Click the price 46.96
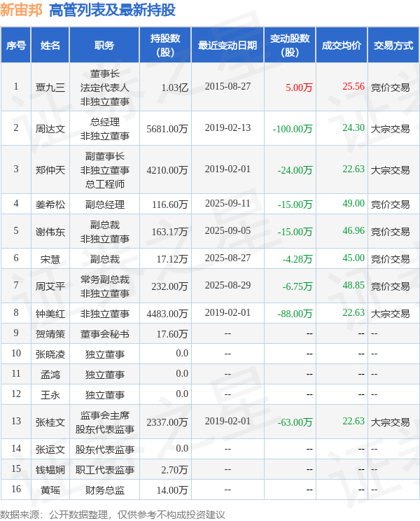 pos(353,230)
